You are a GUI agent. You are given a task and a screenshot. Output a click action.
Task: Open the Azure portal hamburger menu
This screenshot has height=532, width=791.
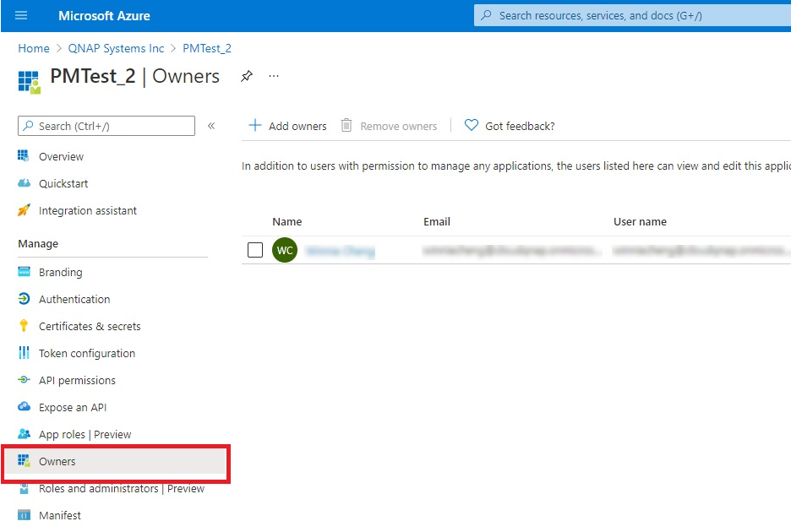21,15
